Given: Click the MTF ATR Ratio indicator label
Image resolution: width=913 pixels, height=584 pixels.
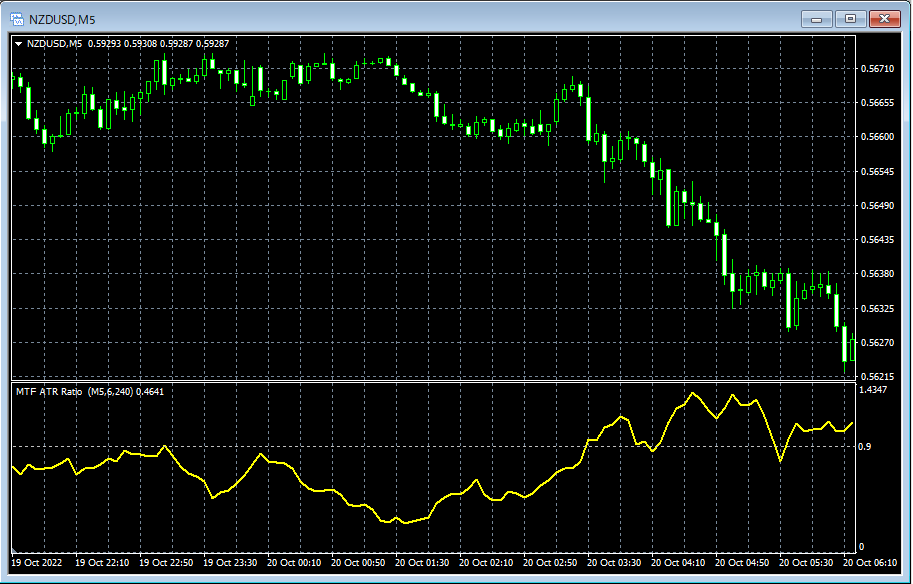Looking at the screenshot, I should [90, 392].
